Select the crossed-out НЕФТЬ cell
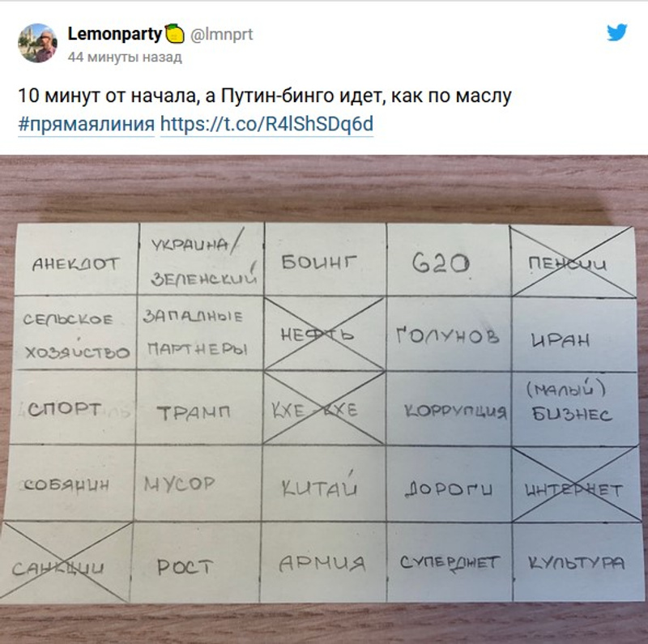This screenshot has width=648, height=644. 323,334
